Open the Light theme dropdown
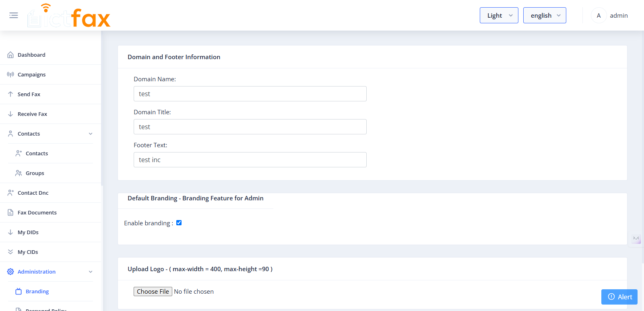 pos(499,15)
